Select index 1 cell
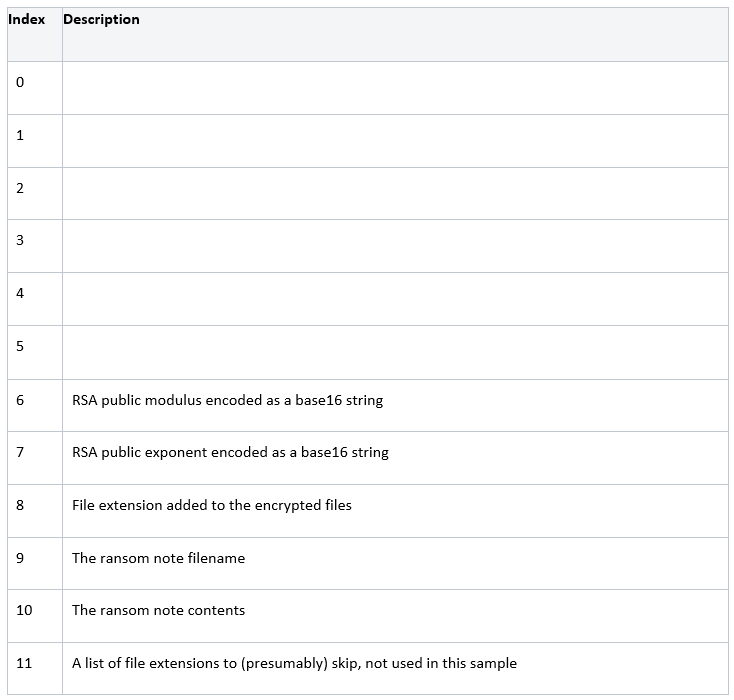 pyautogui.click(x=35, y=141)
